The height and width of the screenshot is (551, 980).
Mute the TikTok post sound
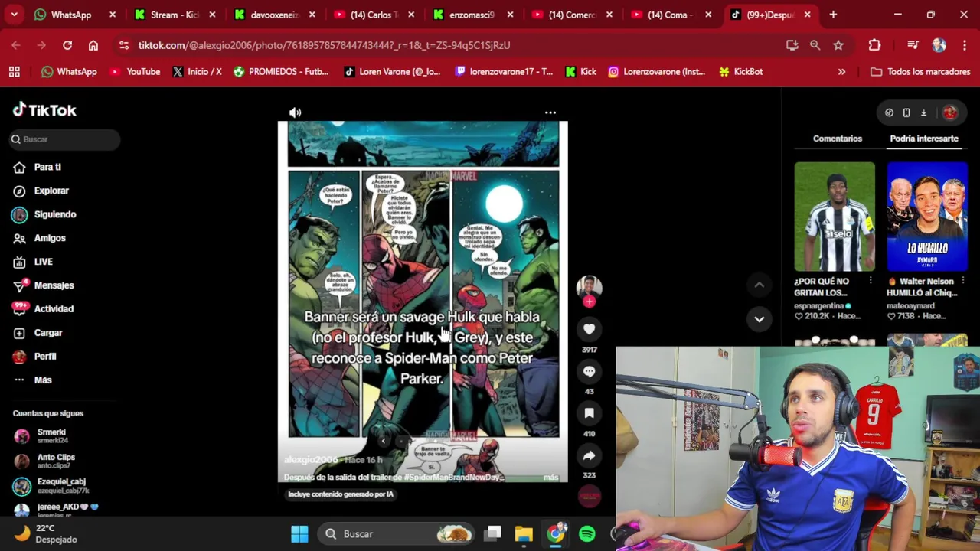pyautogui.click(x=295, y=112)
